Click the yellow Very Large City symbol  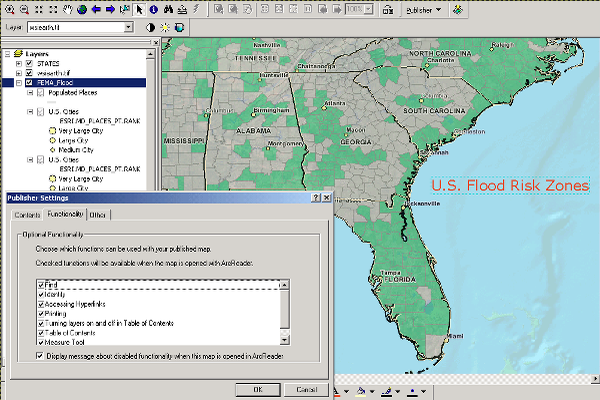50,131
